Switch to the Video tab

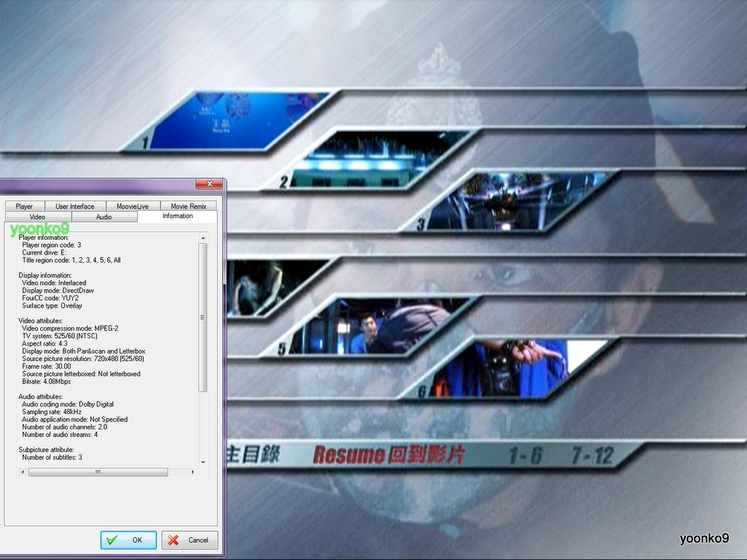38,217
